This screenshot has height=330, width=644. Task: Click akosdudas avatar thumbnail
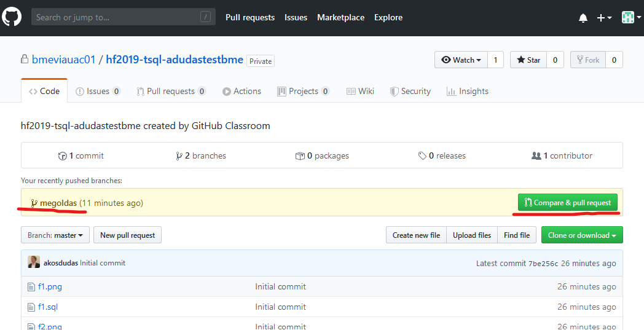click(x=34, y=262)
